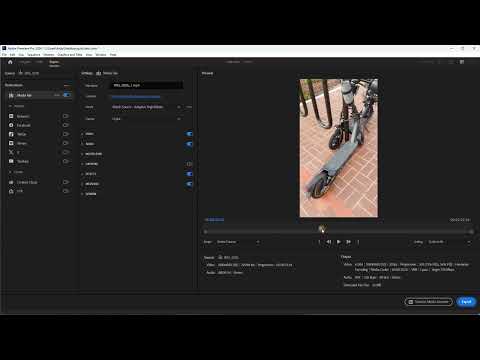Click the blue Export button
The image size is (480, 360).
(x=466, y=302)
